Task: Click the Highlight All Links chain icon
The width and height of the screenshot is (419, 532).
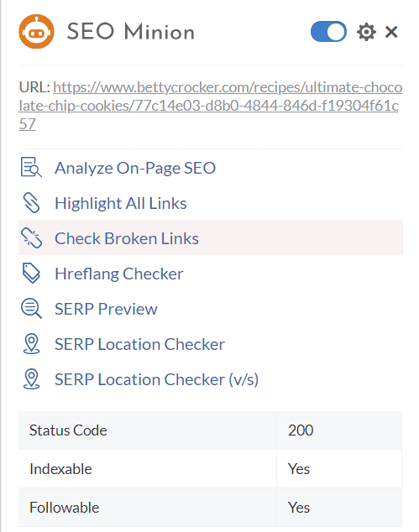Action: pos(31,203)
